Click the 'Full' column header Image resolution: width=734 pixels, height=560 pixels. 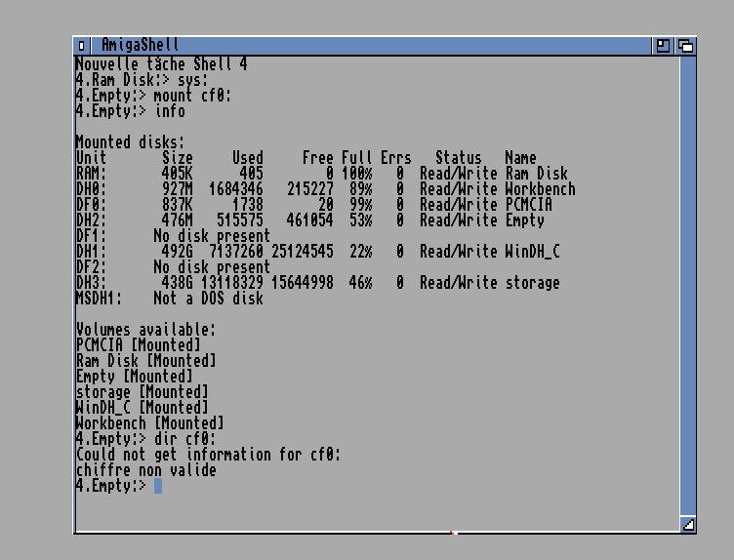[356, 158]
